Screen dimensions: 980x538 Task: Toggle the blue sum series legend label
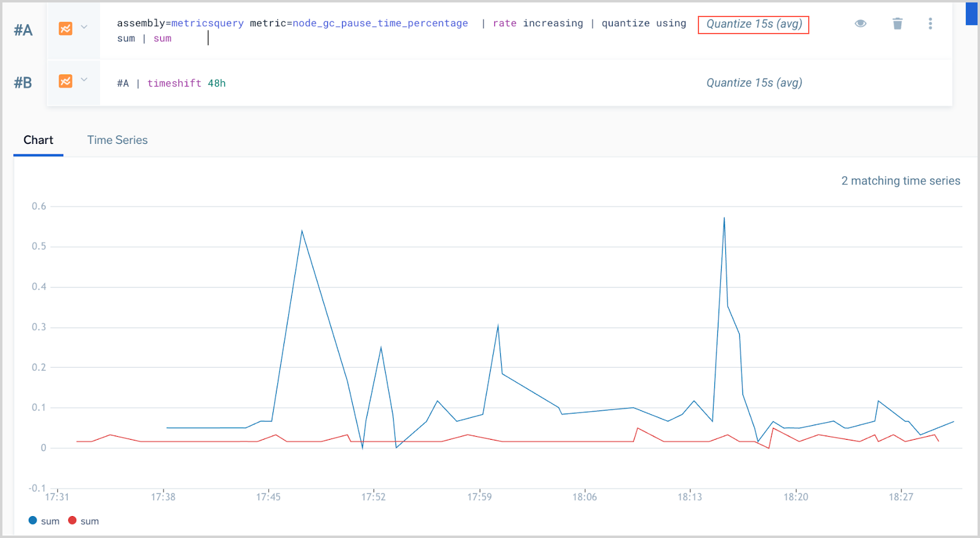pyautogui.click(x=50, y=521)
